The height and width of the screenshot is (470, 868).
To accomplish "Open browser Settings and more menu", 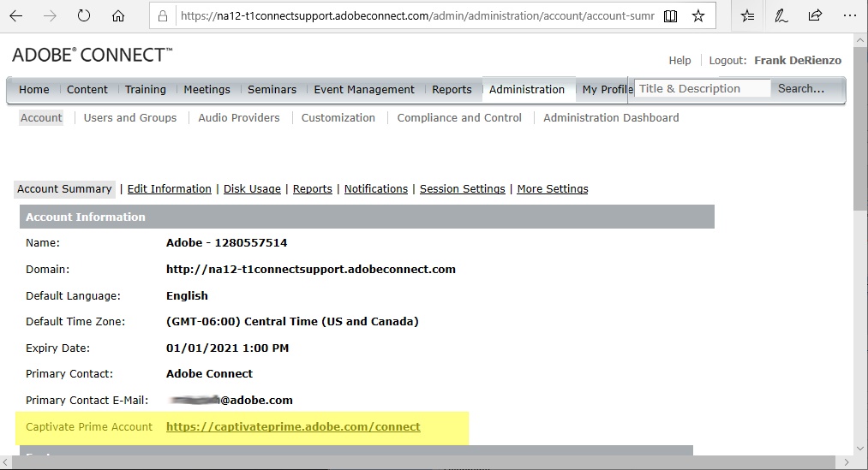I will click(849, 15).
